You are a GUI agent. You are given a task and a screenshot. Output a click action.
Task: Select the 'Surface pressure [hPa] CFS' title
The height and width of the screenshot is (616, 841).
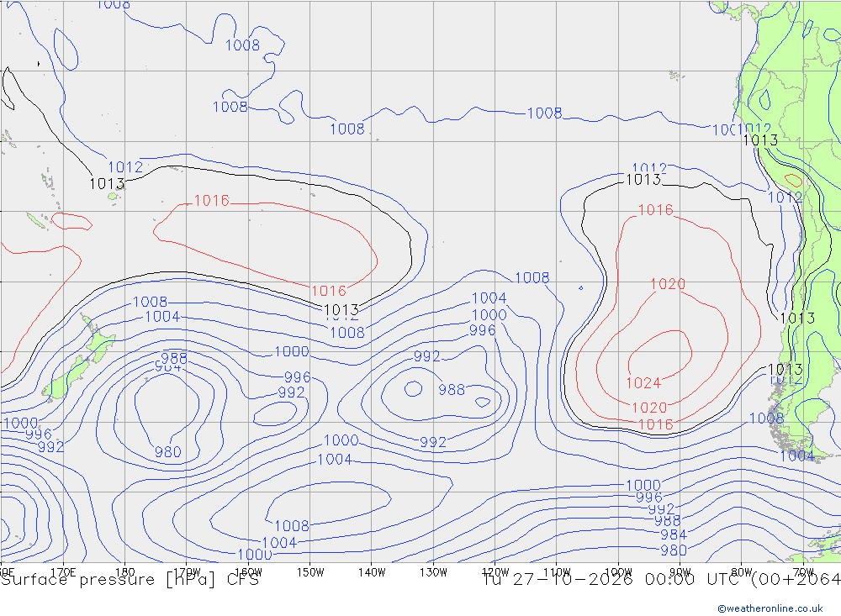(130, 580)
